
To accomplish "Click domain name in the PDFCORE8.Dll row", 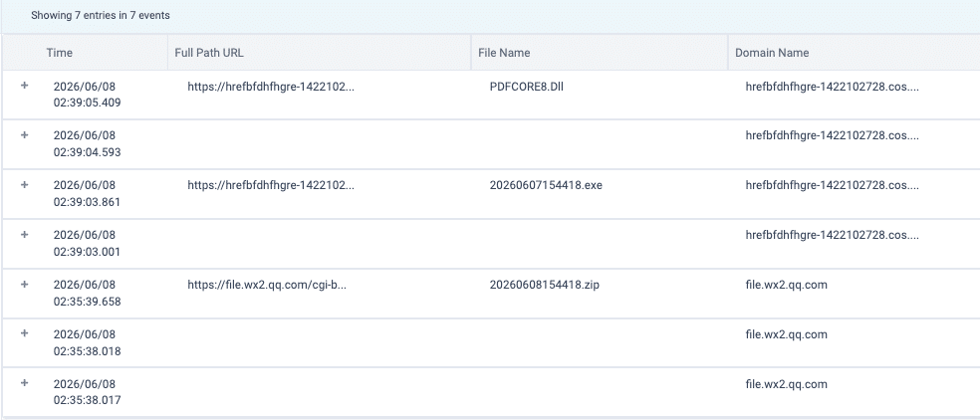I will 832,87.
